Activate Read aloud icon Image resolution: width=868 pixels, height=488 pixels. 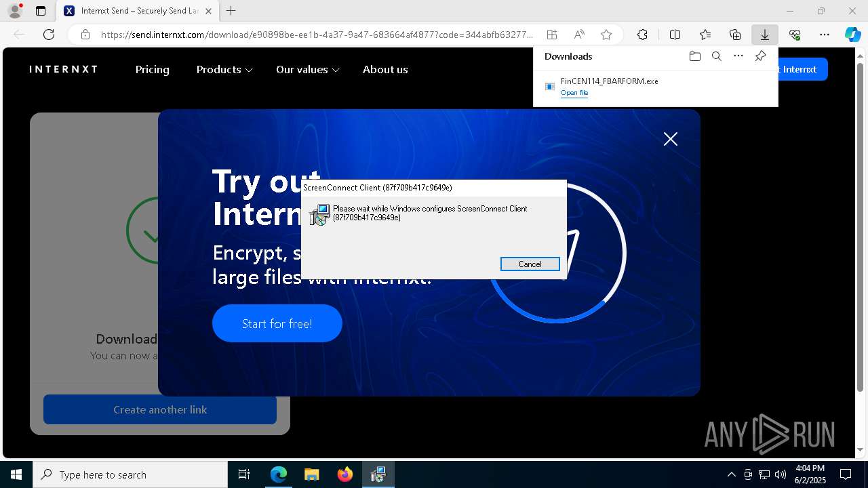tap(579, 35)
